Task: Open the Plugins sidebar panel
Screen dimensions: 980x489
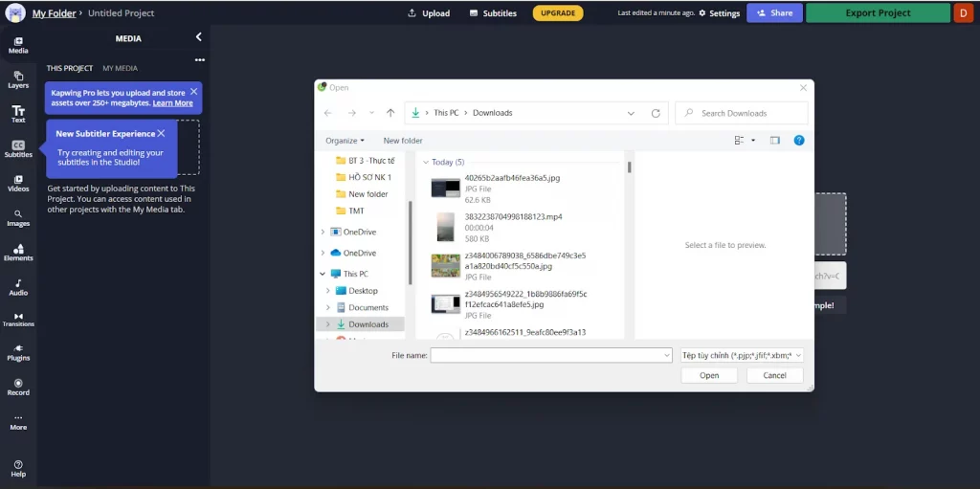Action: 18,352
